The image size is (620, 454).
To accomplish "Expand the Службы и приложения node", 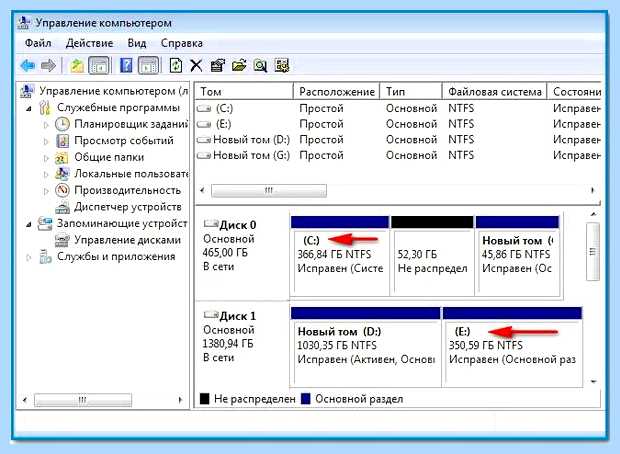I will point(28,257).
